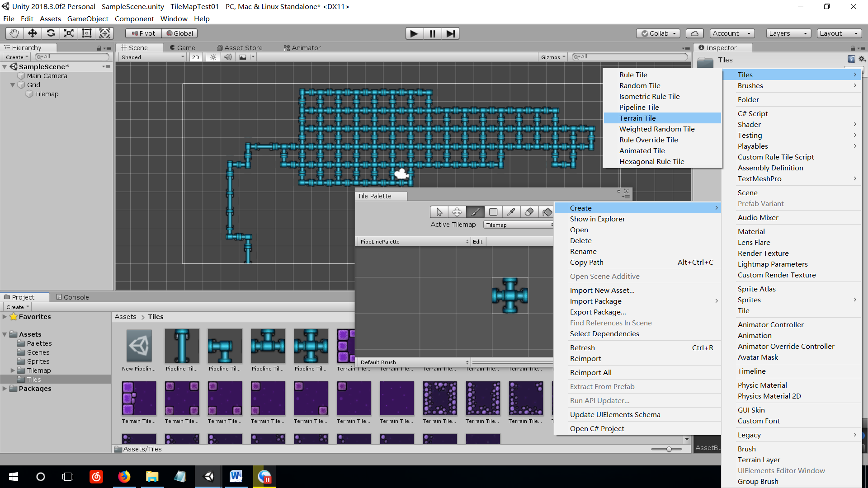Open the Active Tilemap dropdown

tap(519, 225)
